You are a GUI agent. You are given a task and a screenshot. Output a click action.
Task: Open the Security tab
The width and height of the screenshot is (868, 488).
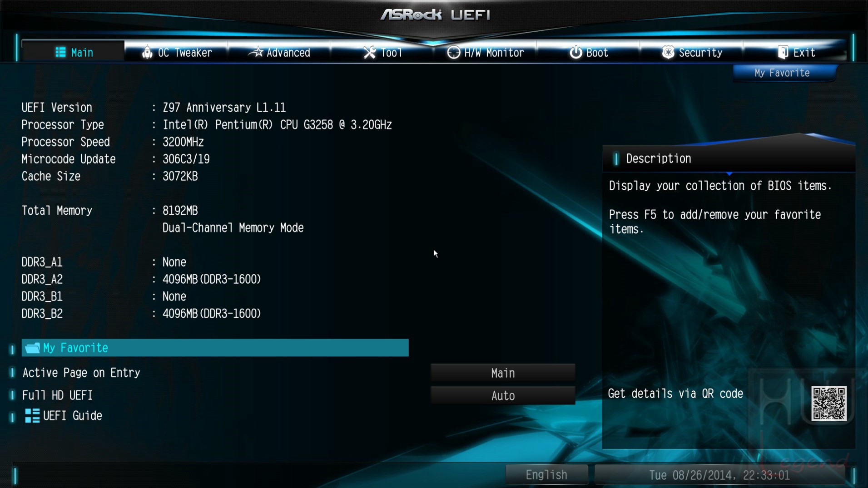point(691,53)
